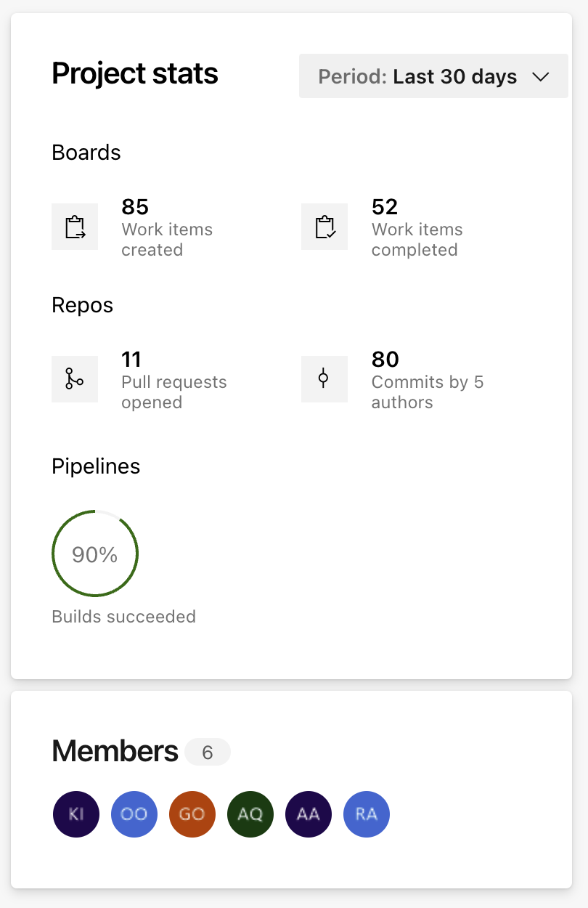This screenshot has width=588, height=908.
Task: Open the 11 Pull requests opened stat
Action: point(174,381)
